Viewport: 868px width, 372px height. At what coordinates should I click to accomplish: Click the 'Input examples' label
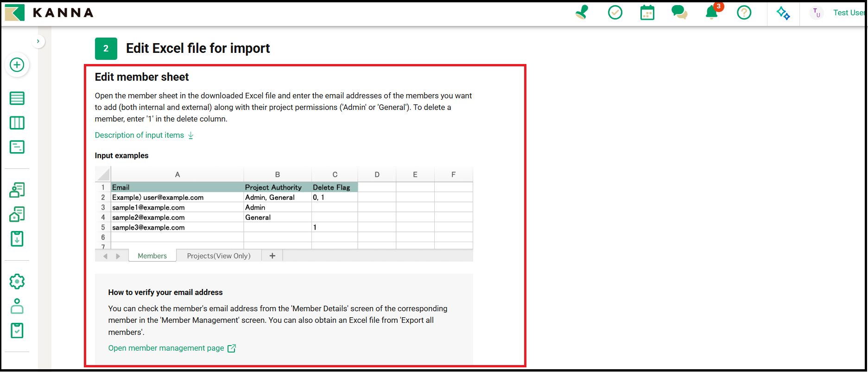pos(122,155)
